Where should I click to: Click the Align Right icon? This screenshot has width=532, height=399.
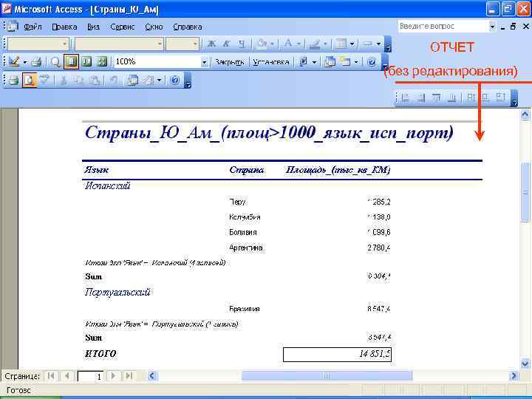tap(420, 98)
